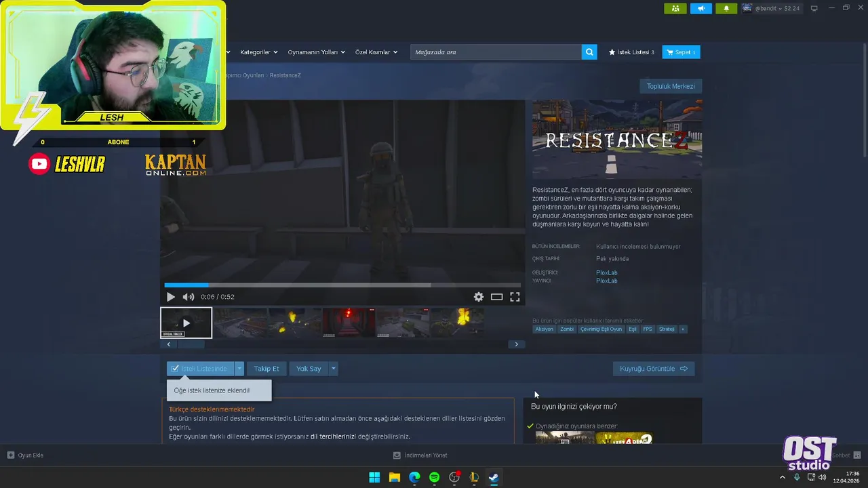
Task: Click the ResistanceZ header capsule image
Action: tap(617, 140)
